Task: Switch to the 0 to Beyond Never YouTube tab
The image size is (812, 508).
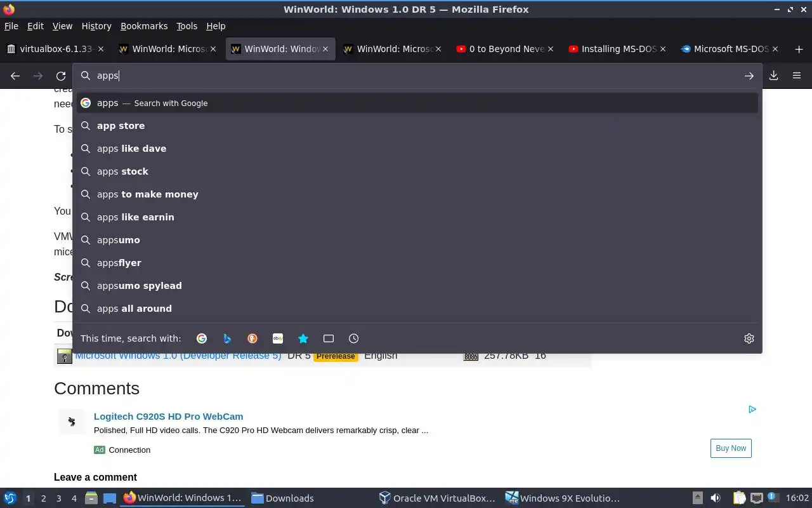Action: (x=505, y=49)
